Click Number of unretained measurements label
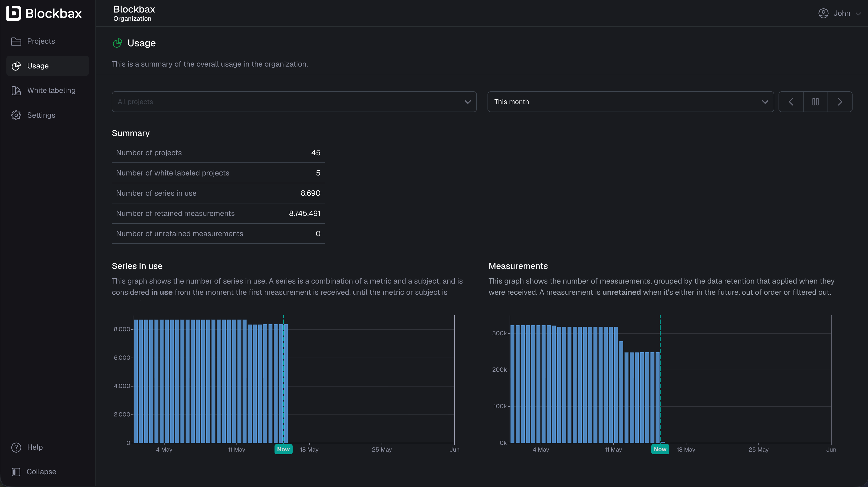Screen dimensions: 868x487 click(x=179, y=234)
